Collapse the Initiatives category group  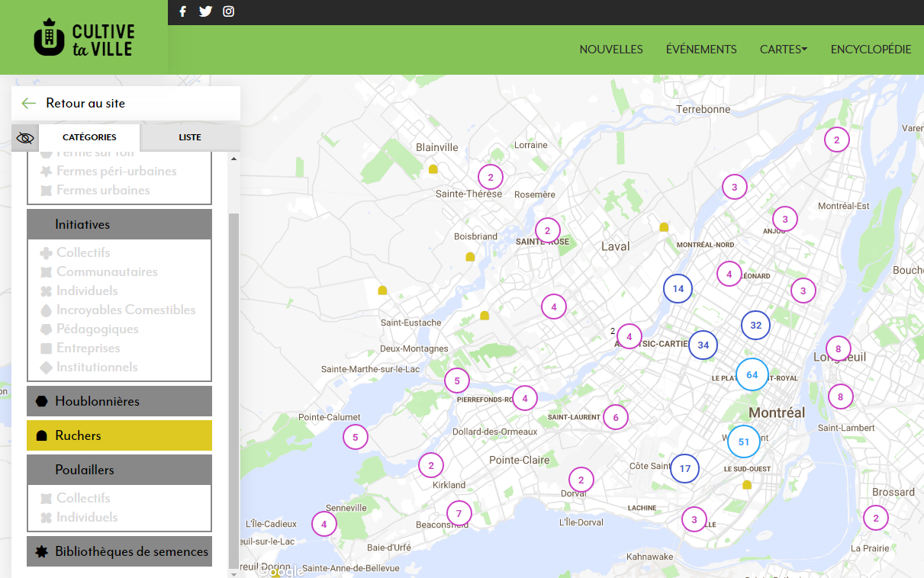click(x=119, y=224)
